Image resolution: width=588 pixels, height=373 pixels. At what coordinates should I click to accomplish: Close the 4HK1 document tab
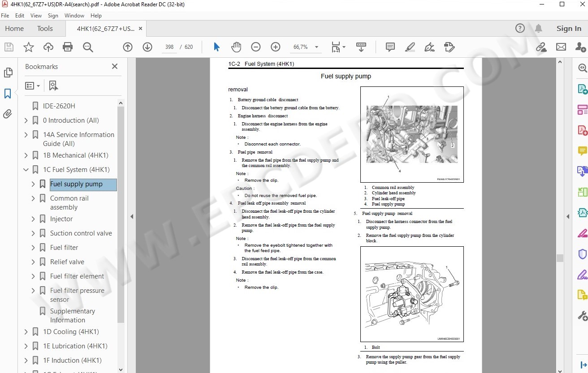[x=140, y=28]
